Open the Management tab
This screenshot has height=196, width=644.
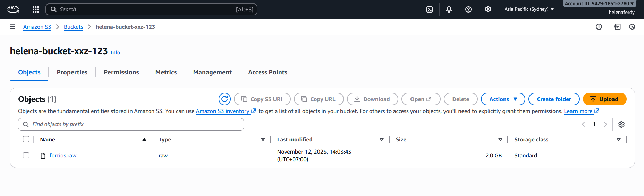pos(212,72)
